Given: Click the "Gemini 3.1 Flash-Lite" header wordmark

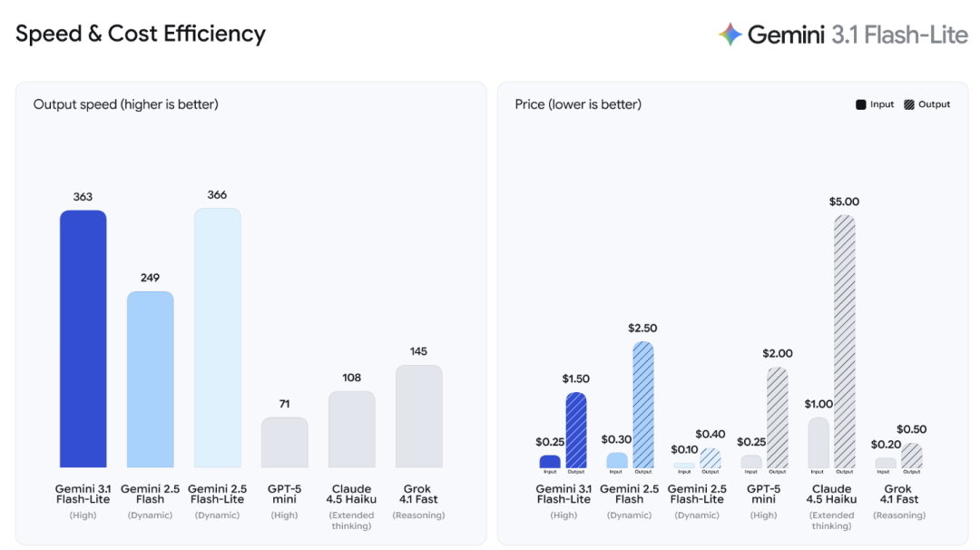Looking at the screenshot, I should click(x=857, y=34).
